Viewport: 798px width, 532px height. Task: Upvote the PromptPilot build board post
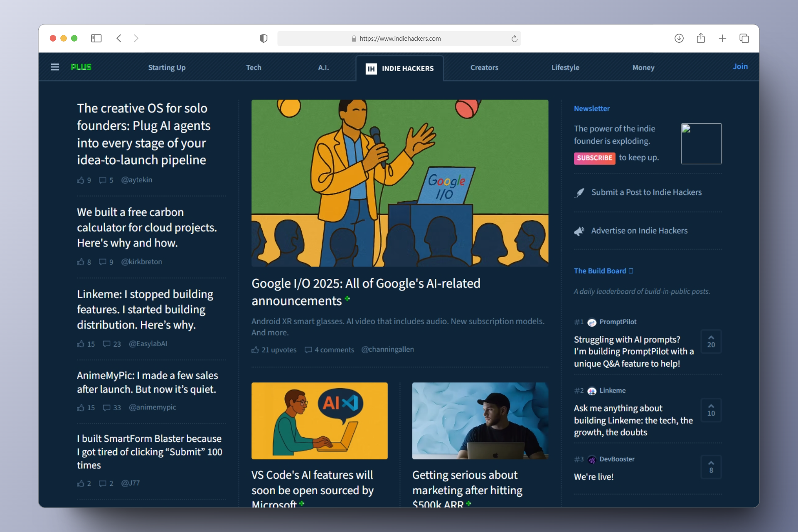[x=711, y=342]
